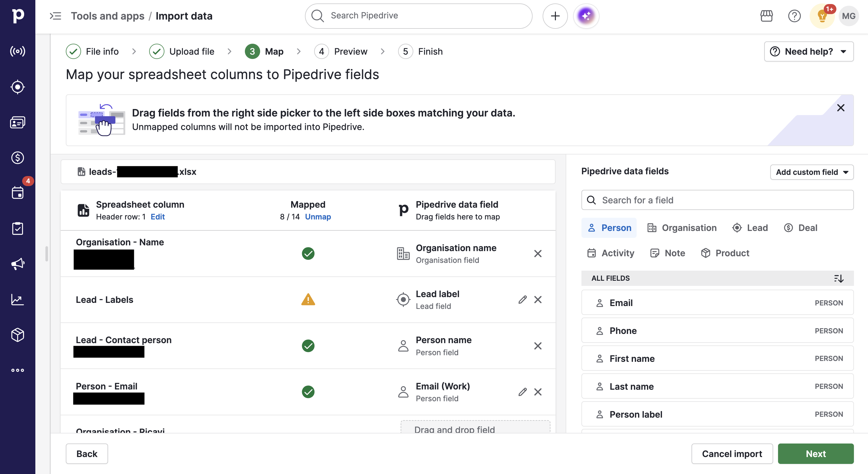Viewport: 868px width, 474px height.
Task: Click the Lead Labels warning triangle icon
Action: tap(308, 299)
